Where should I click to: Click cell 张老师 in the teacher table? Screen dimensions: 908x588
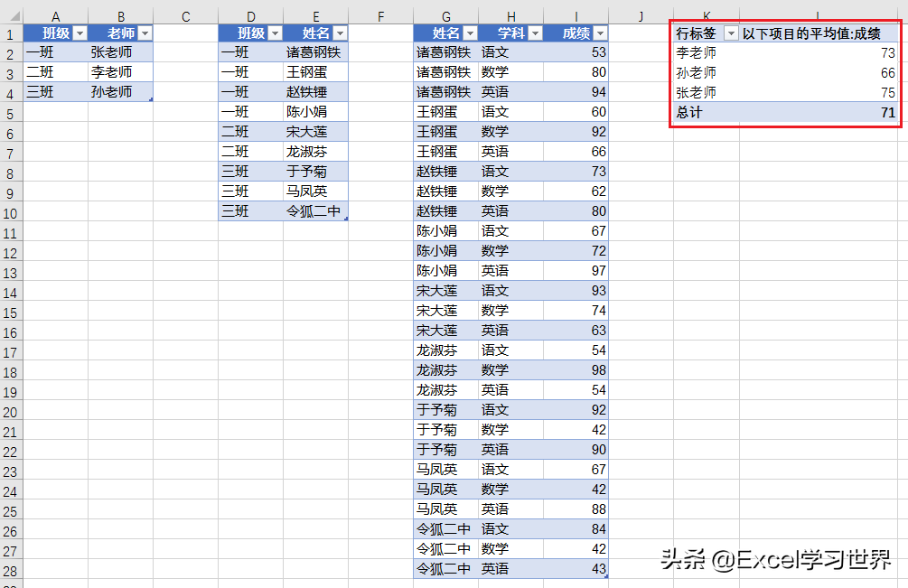[120, 52]
